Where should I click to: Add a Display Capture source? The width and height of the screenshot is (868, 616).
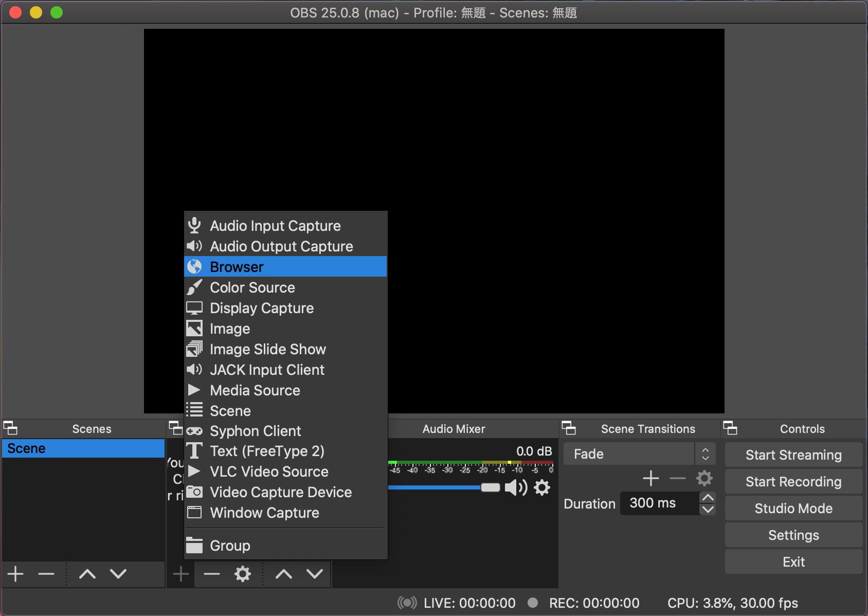coord(285,308)
